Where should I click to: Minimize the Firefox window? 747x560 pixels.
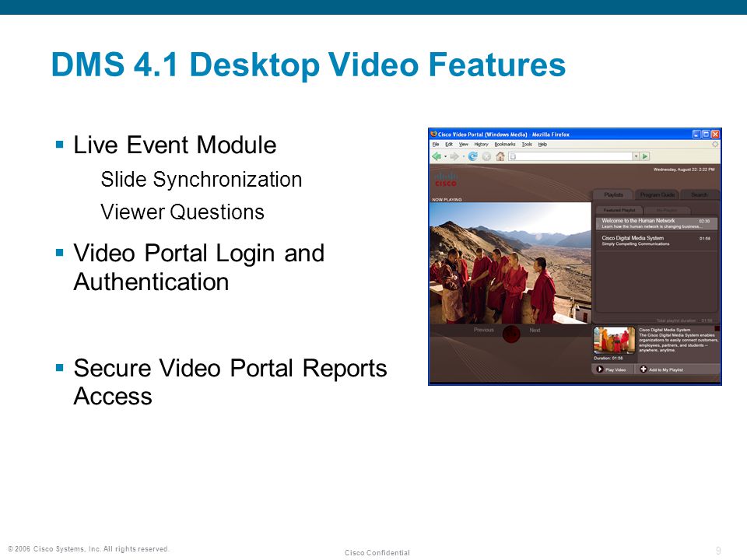[x=696, y=135]
